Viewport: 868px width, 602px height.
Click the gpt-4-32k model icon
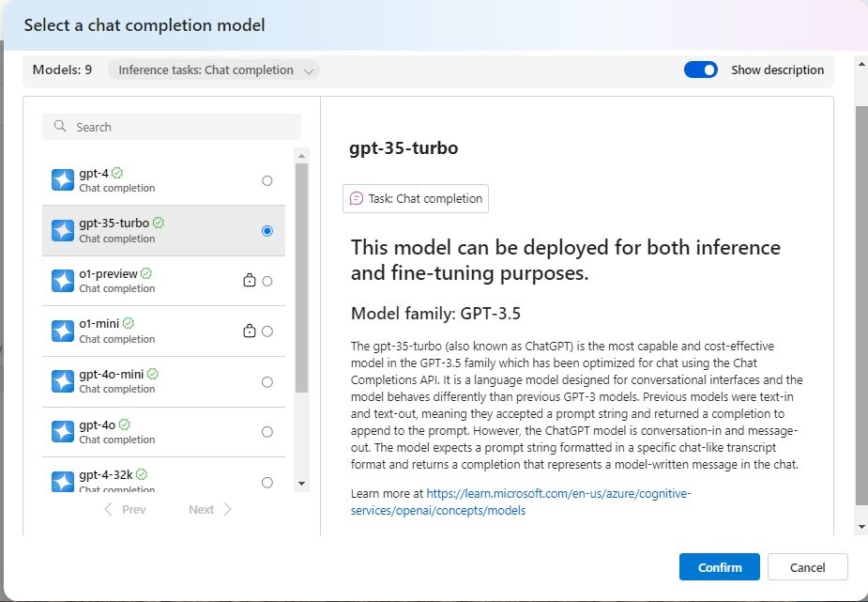coord(63,482)
